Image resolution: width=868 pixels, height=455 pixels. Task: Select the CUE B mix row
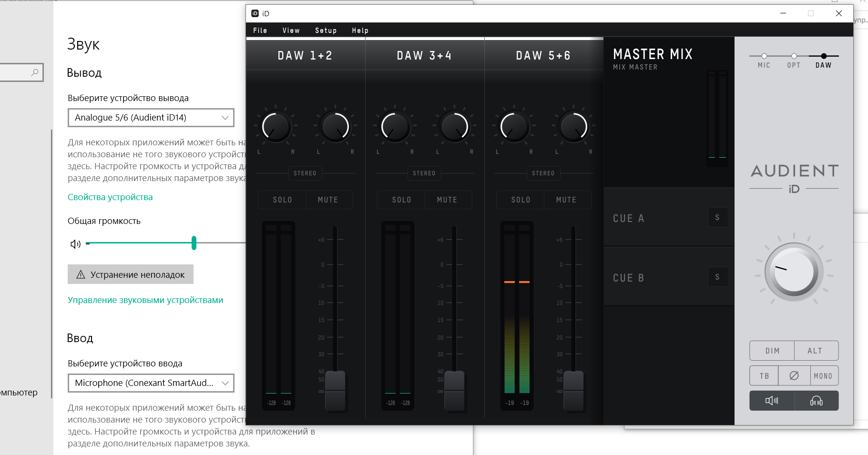[x=669, y=277]
